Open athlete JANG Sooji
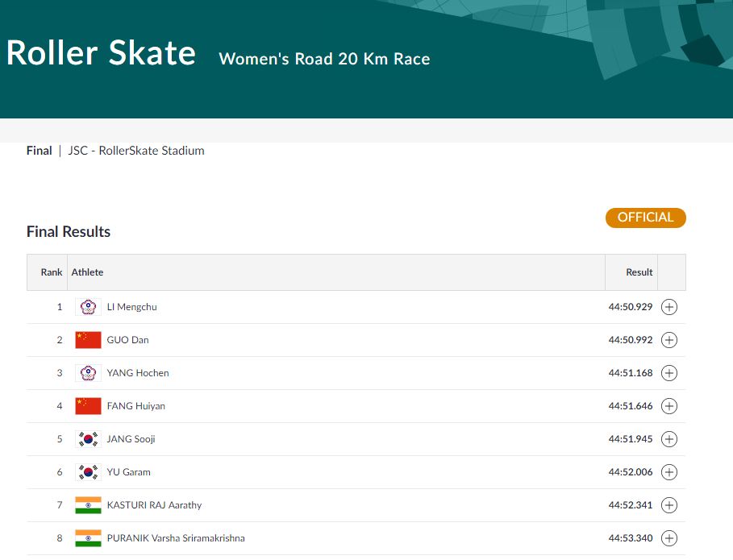The width and height of the screenshot is (733, 560). point(131,439)
